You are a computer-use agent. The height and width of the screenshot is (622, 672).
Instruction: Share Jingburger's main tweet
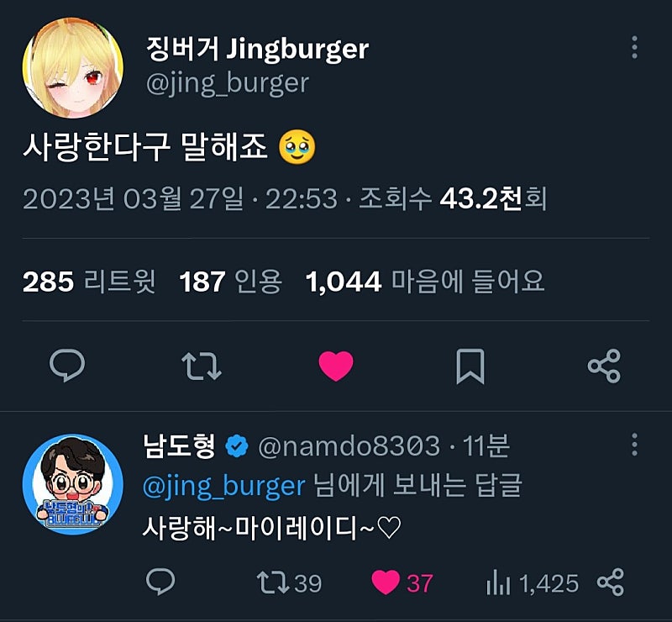604,366
